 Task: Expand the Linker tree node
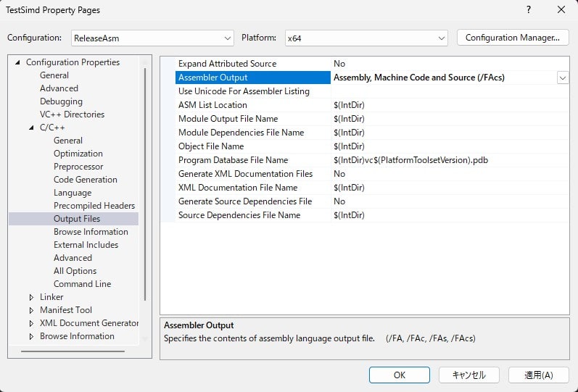point(31,297)
